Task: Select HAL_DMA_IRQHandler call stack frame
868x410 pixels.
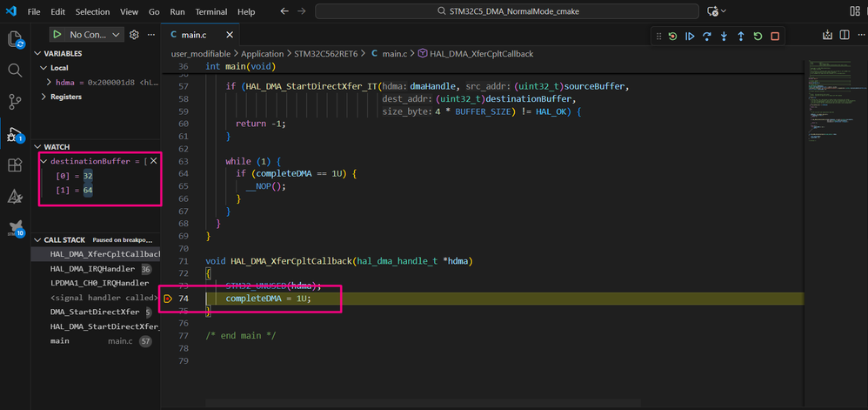Action: [x=96, y=269]
